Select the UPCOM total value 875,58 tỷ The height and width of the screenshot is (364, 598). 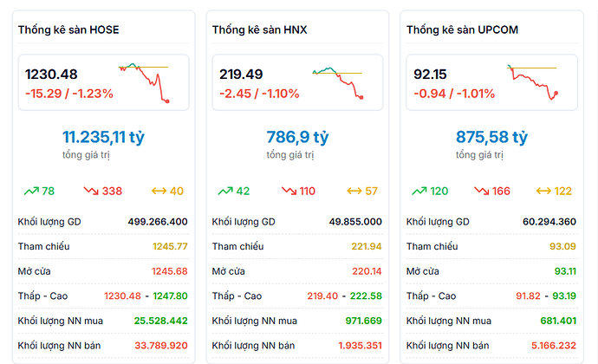491,136
